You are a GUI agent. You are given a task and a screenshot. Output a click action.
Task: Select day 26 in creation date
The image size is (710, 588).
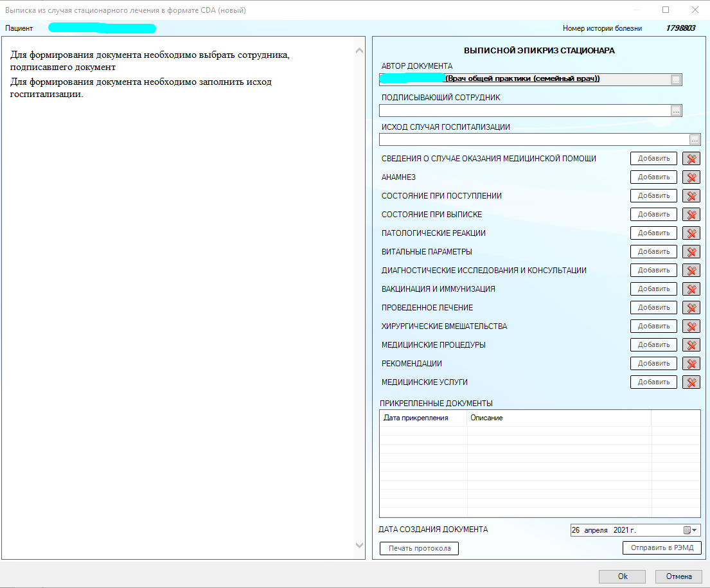(576, 530)
